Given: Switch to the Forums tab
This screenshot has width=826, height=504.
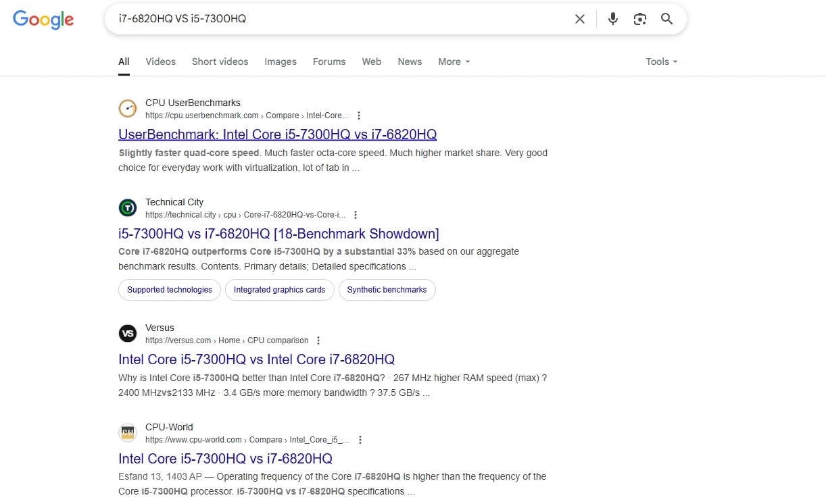Looking at the screenshot, I should (x=329, y=61).
